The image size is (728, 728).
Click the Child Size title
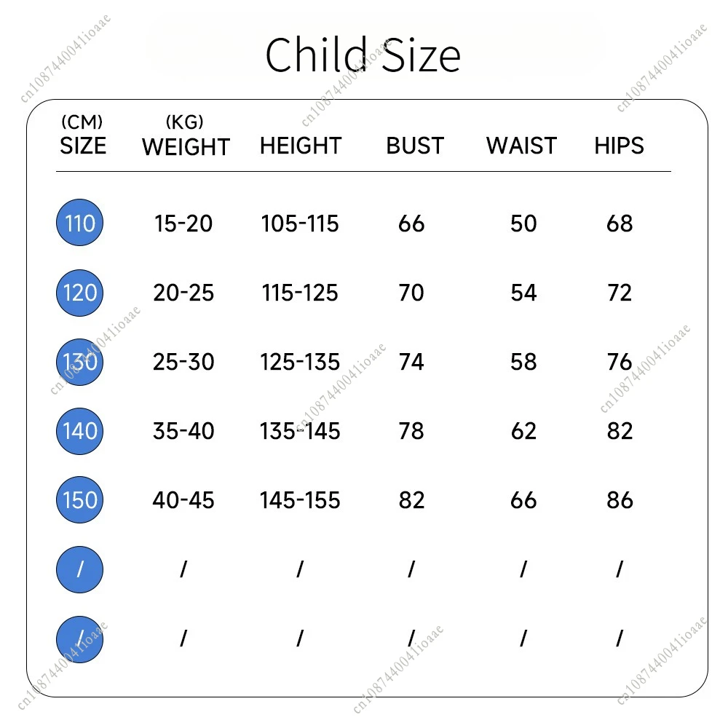363,55
